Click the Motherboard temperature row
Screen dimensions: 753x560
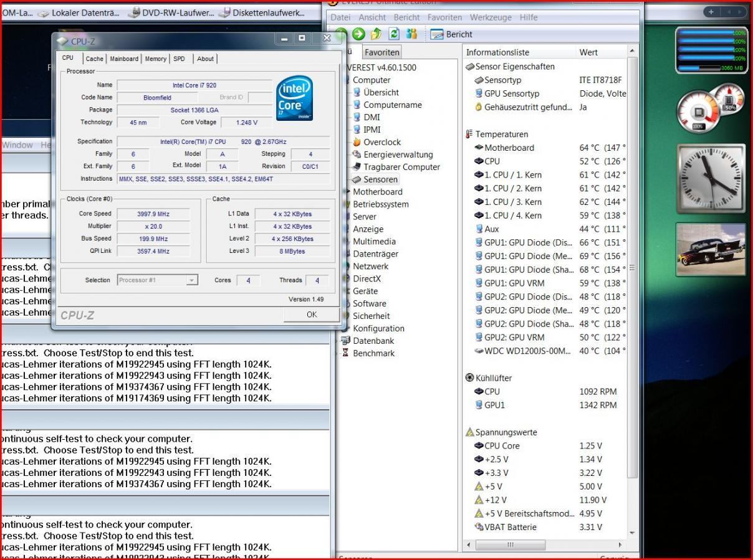[x=545, y=148]
